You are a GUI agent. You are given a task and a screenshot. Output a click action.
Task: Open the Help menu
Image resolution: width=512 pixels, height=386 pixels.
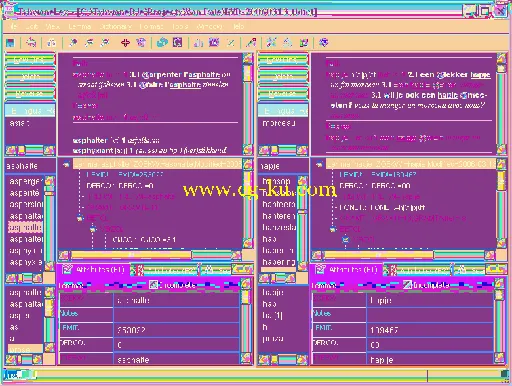[239, 26]
